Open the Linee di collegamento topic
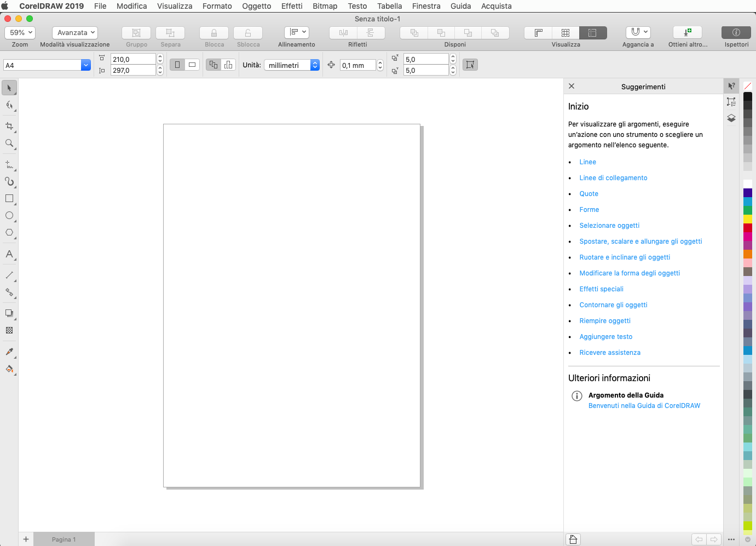The image size is (756, 546). point(613,178)
